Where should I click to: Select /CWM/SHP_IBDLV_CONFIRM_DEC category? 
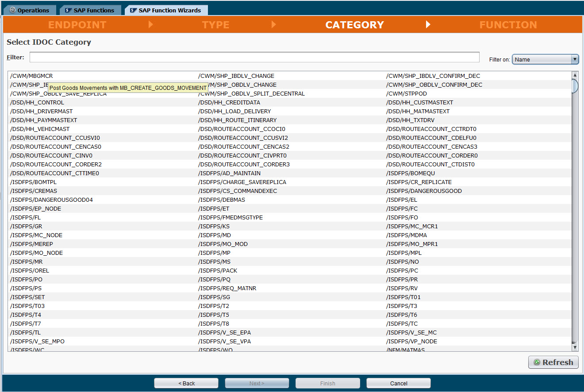(433, 76)
